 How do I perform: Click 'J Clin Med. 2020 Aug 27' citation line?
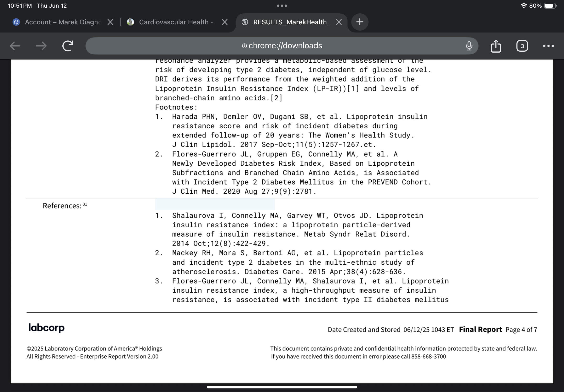(x=244, y=192)
